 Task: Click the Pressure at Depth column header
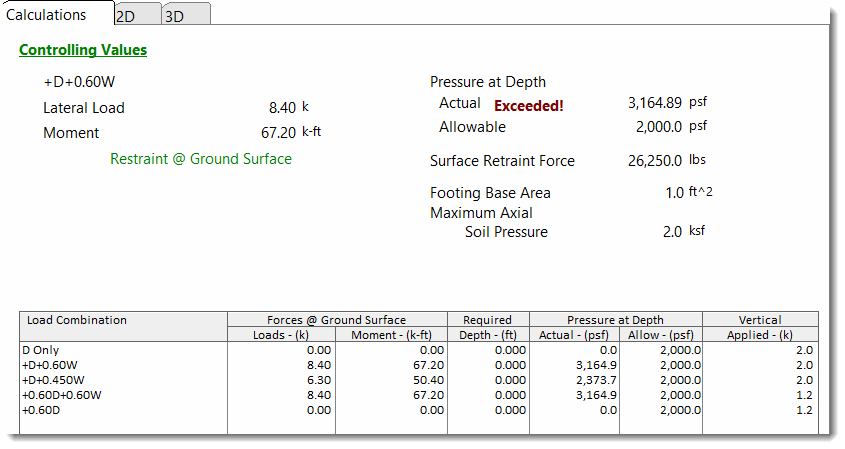[614, 320]
